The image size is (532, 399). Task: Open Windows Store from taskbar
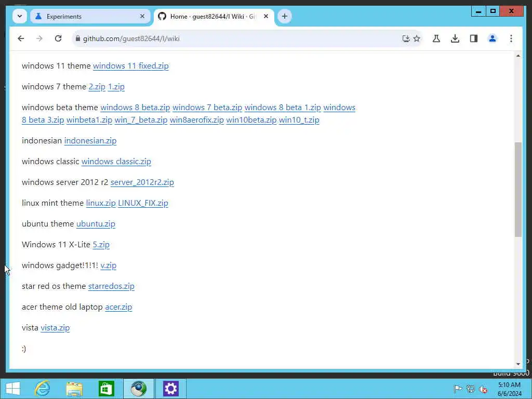pos(106,389)
